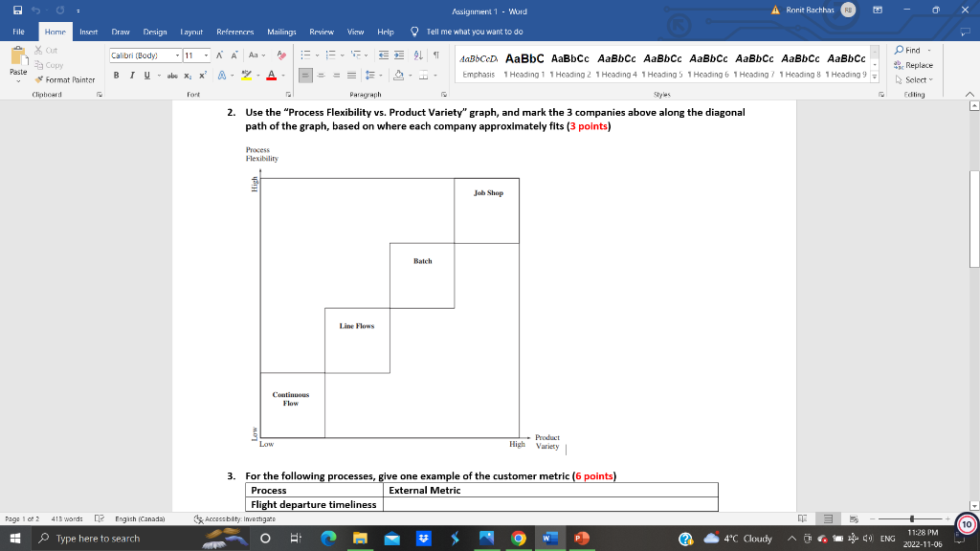Open the font name combo box

tap(145, 55)
